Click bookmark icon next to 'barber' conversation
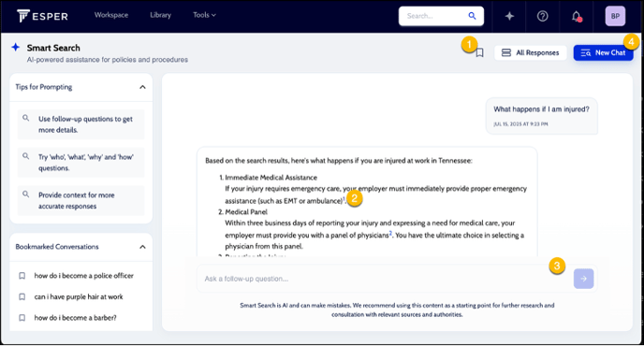 point(22,318)
